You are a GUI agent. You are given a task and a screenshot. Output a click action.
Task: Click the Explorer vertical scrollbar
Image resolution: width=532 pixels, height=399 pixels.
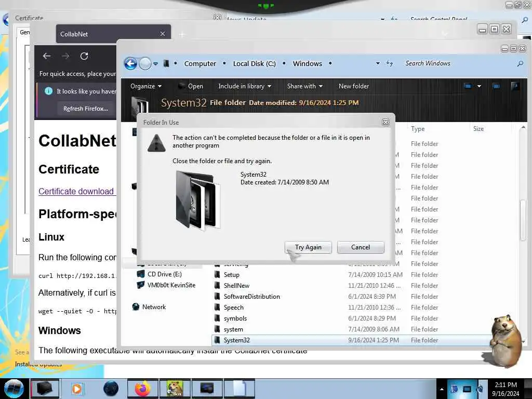[x=523, y=220]
